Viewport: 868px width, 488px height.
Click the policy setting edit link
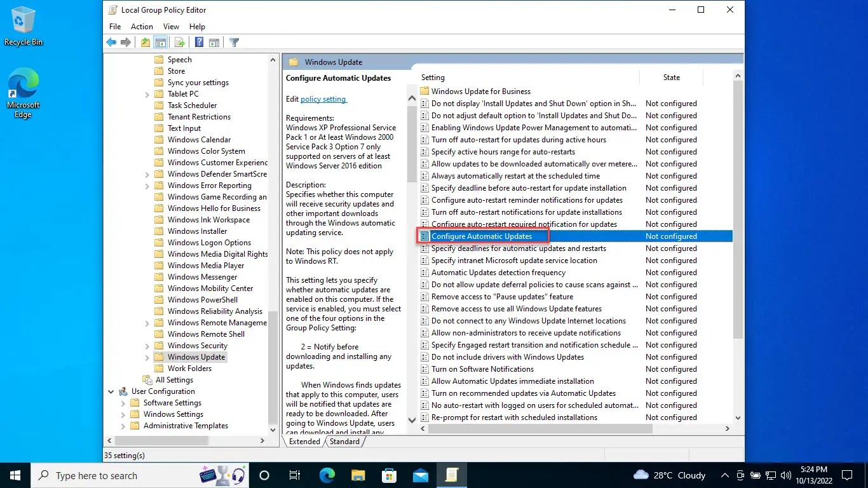[x=323, y=99]
